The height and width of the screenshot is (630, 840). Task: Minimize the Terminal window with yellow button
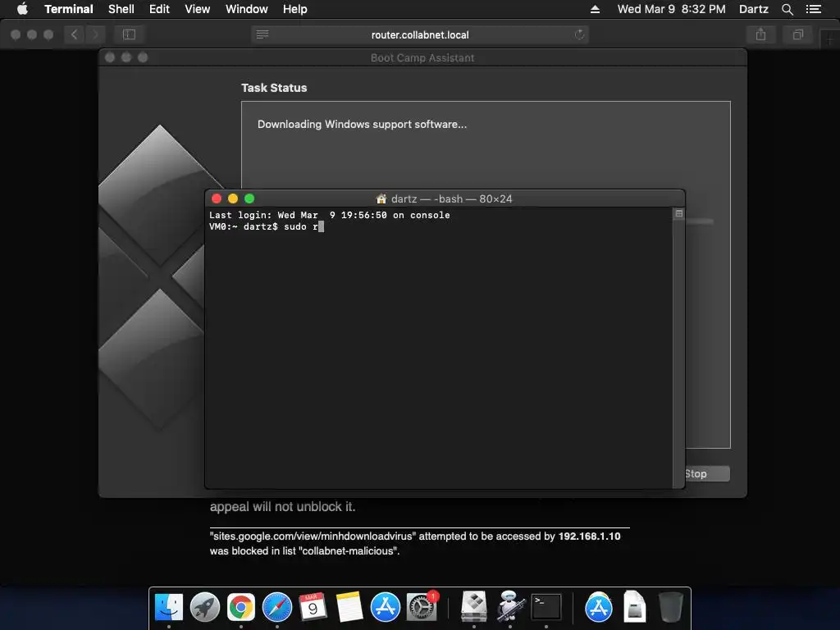point(233,199)
